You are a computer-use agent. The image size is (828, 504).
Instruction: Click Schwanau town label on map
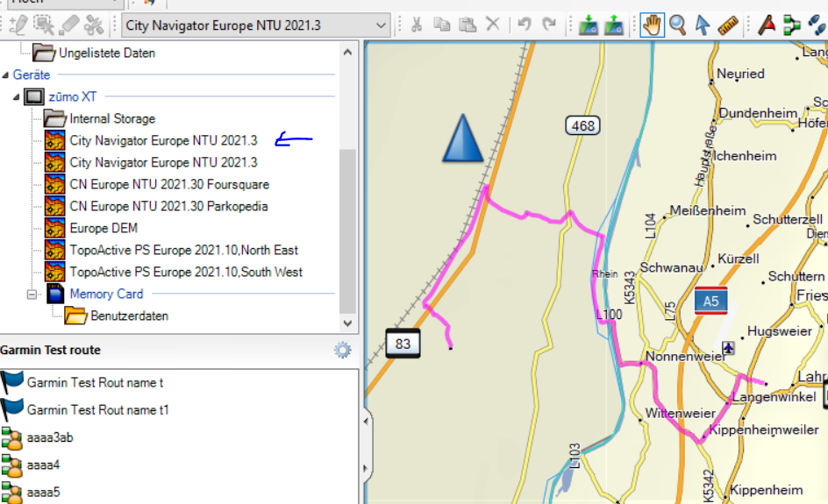[x=671, y=268]
